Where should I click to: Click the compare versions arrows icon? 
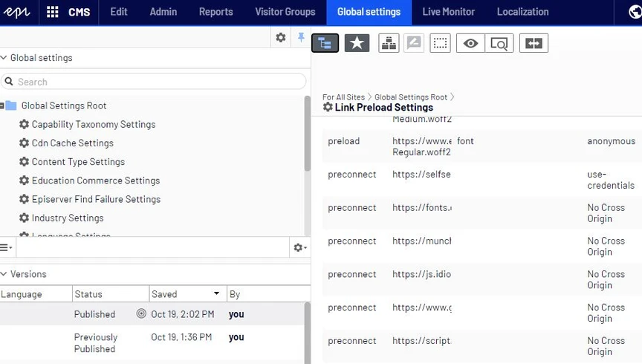pyautogui.click(x=534, y=43)
